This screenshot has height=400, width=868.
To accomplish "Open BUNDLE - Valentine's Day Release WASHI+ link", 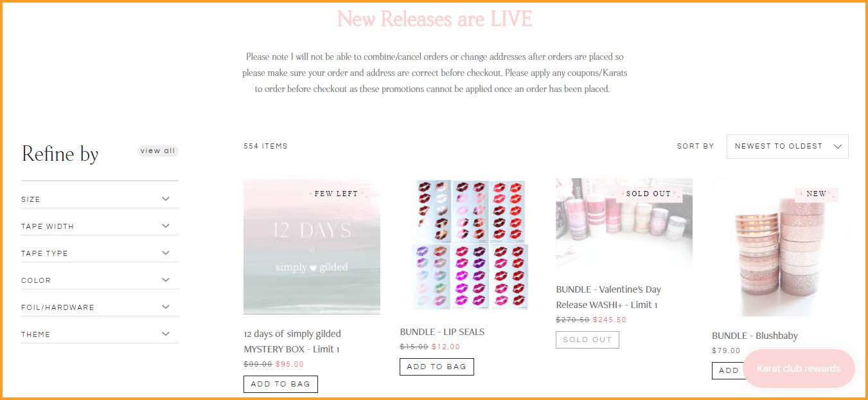I will (x=608, y=297).
